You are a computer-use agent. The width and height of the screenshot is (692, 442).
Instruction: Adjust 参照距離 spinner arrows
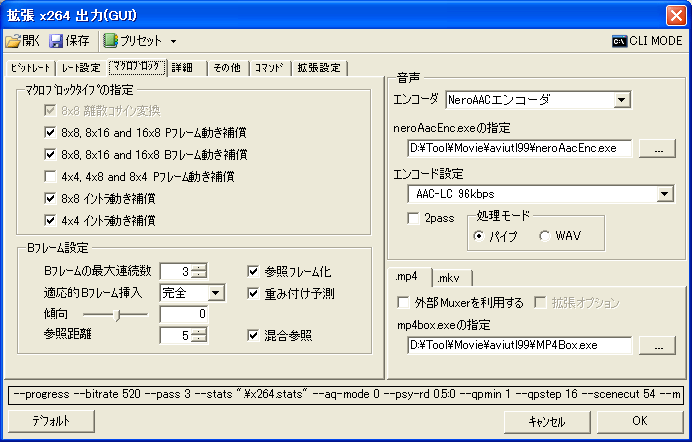pyautogui.click(x=199, y=336)
